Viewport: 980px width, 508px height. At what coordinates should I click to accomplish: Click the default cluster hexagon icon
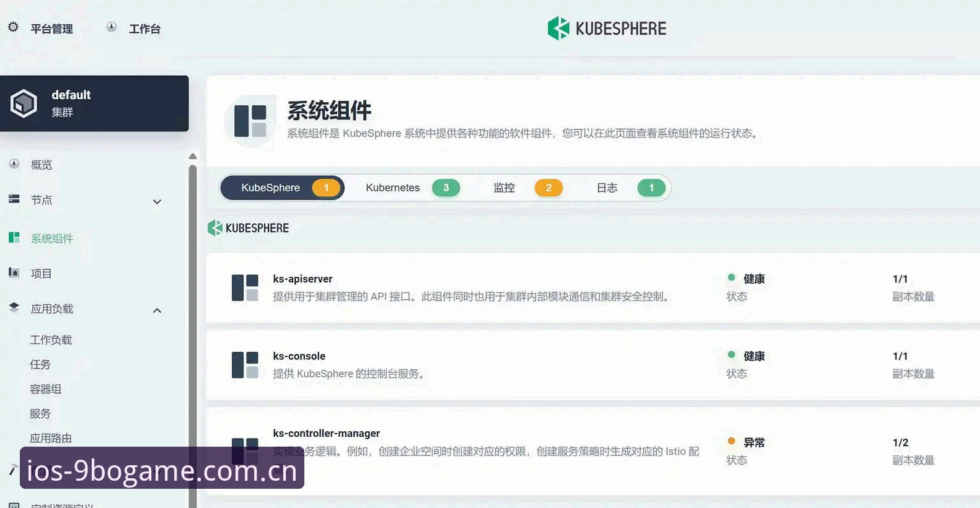pyautogui.click(x=24, y=103)
